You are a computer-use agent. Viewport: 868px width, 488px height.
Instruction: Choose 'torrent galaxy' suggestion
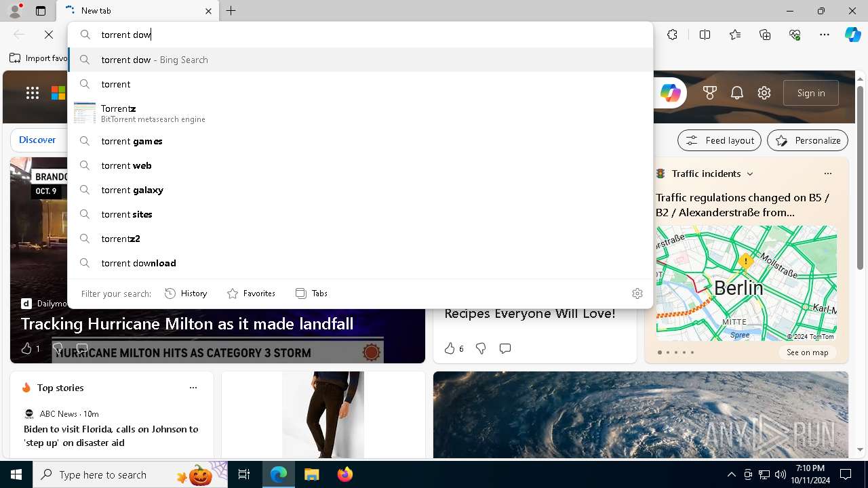360,190
